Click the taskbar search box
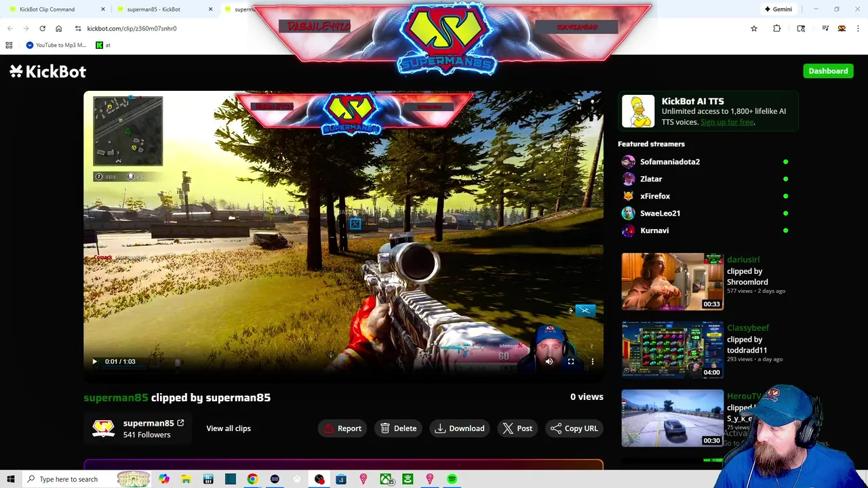Image resolution: width=868 pixels, height=488 pixels. (x=87, y=479)
